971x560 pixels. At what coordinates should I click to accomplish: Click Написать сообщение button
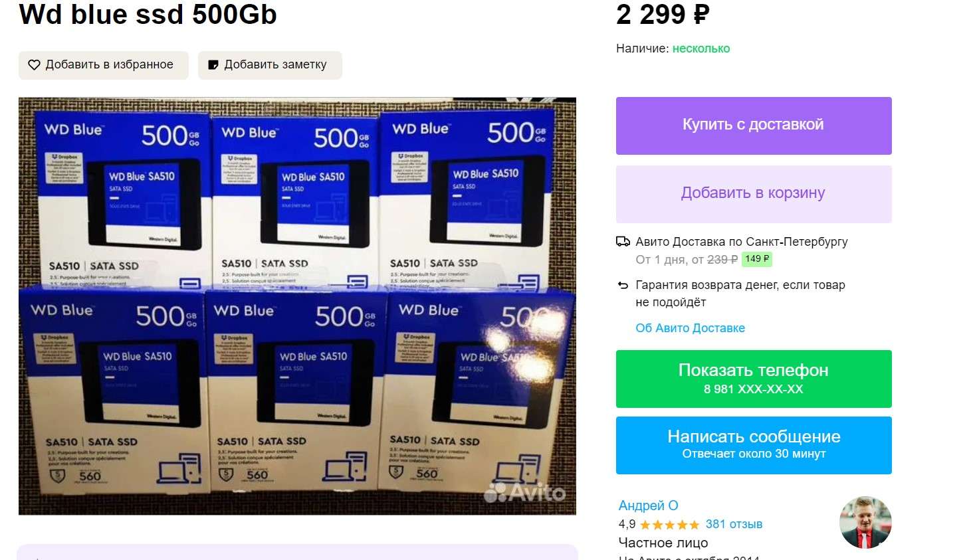click(754, 445)
